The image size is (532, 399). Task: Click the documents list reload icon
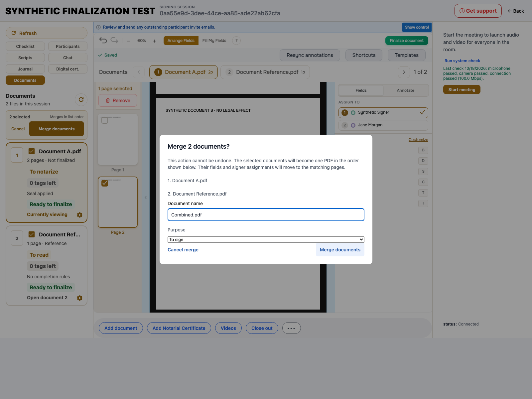[81, 99]
